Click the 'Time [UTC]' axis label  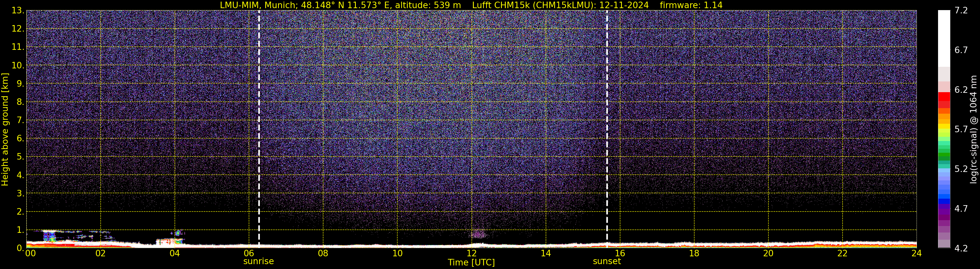coord(471,262)
